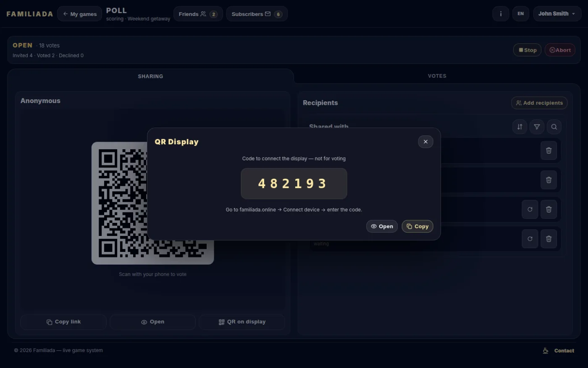Image resolution: width=588 pixels, height=368 pixels.
Task: Open the Subscribers list
Action: (x=257, y=14)
